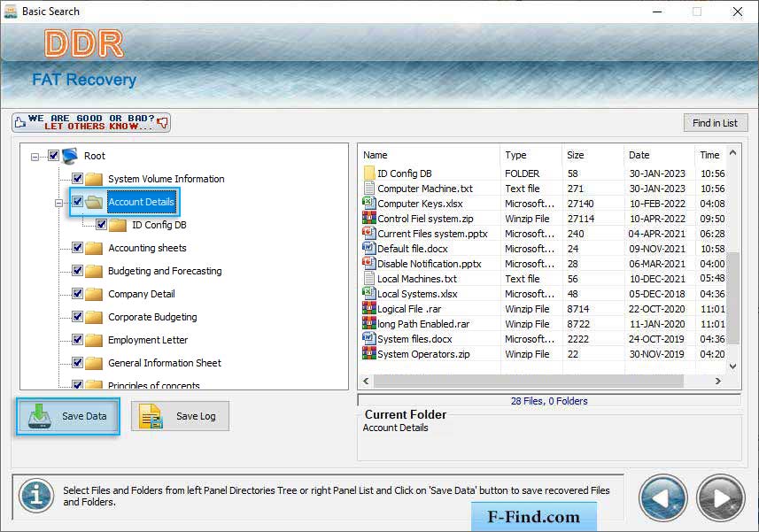The height and width of the screenshot is (532, 759).
Task: Click the file list scroll up arrow
Action: click(x=732, y=153)
